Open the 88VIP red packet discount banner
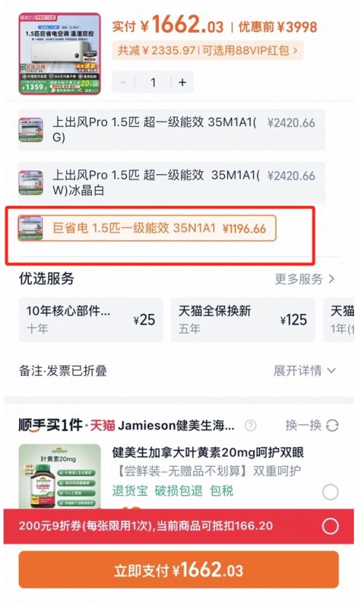 tap(207, 50)
